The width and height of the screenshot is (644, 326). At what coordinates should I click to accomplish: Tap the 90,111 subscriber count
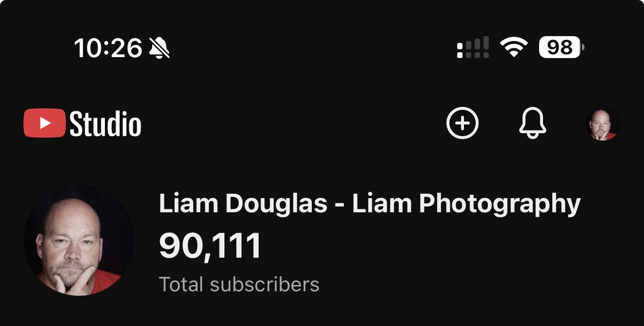[x=210, y=246]
